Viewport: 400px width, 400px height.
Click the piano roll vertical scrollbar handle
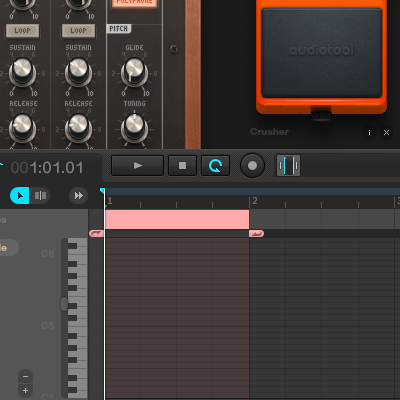coord(64,304)
